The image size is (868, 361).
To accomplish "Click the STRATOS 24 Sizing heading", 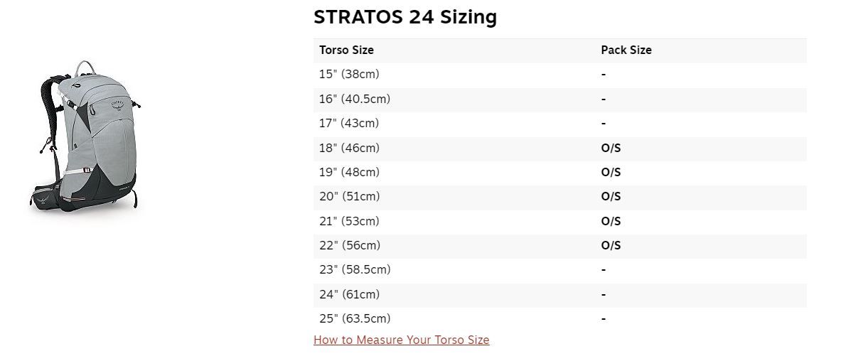I will 405,17.
